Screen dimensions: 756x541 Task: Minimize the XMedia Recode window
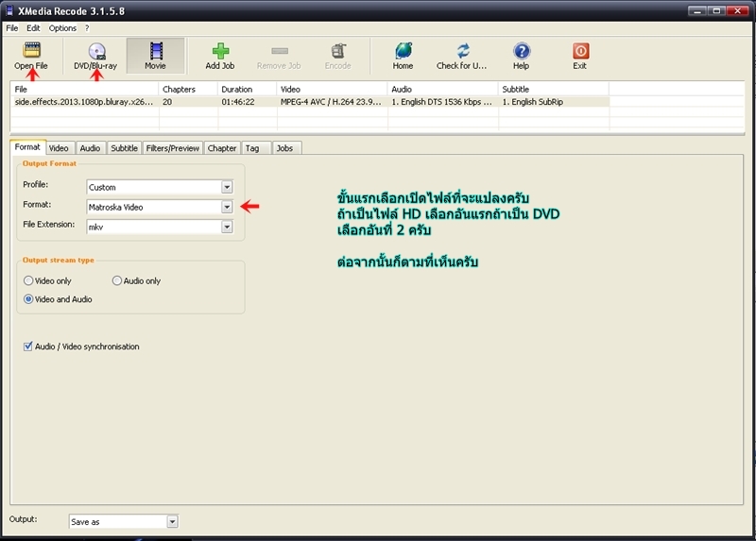[697, 10]
